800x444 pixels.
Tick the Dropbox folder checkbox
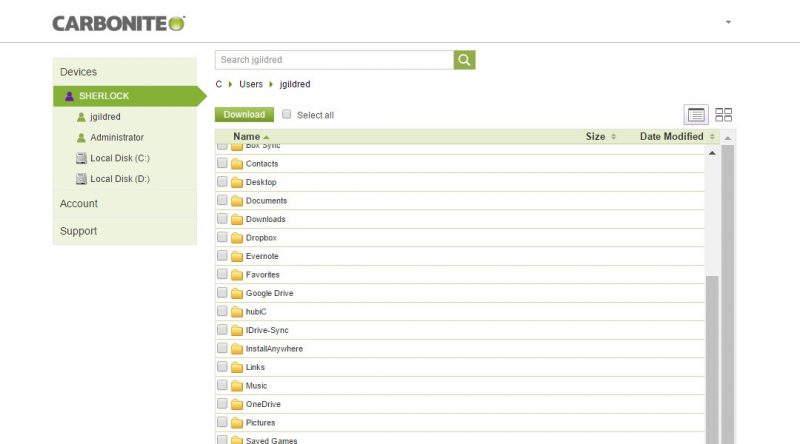pos(222,237)
